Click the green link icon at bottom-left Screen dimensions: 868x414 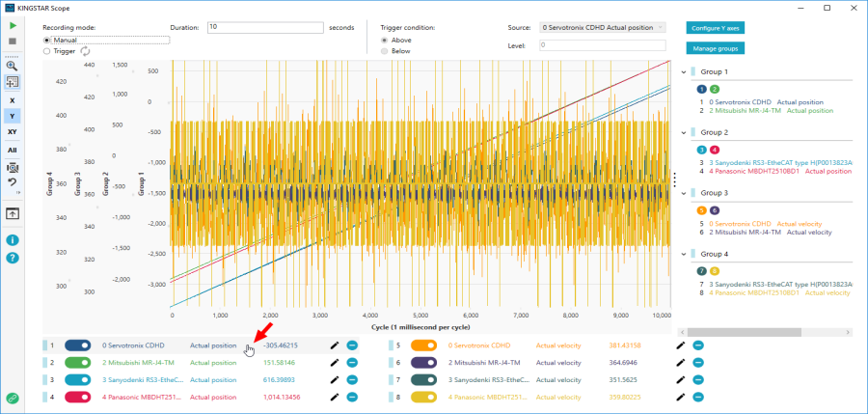pos(12,398)
